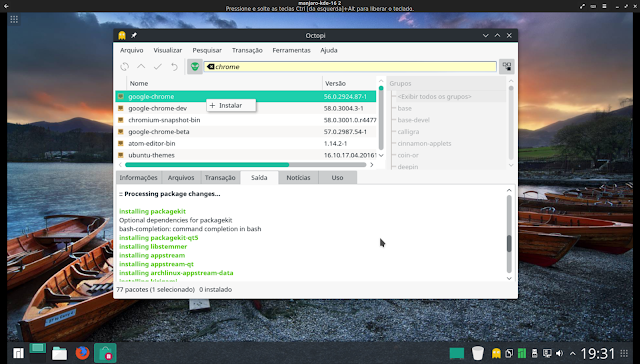Viewport: 640px width, 364px height.
Task: Select the google-chrome package row
Action: pos(246,96)
